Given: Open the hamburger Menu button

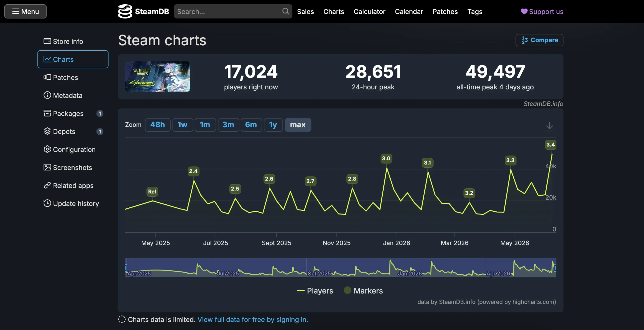Looking at the screenshot, I should (25, 11).
